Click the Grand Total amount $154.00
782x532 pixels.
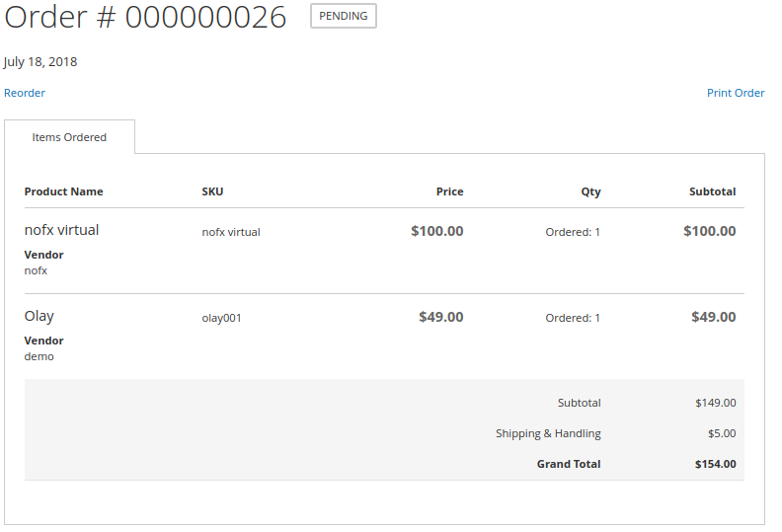click(x=715, y=464)
